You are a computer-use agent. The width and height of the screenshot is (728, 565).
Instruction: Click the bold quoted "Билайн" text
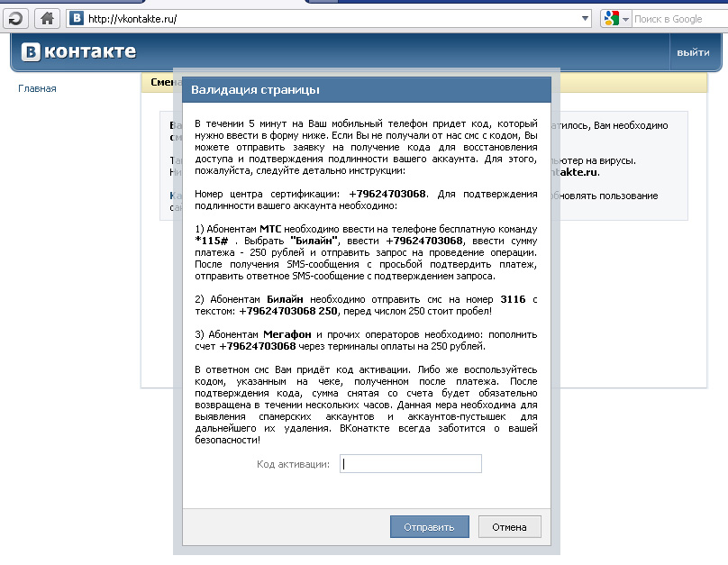(x=314, y=241)
